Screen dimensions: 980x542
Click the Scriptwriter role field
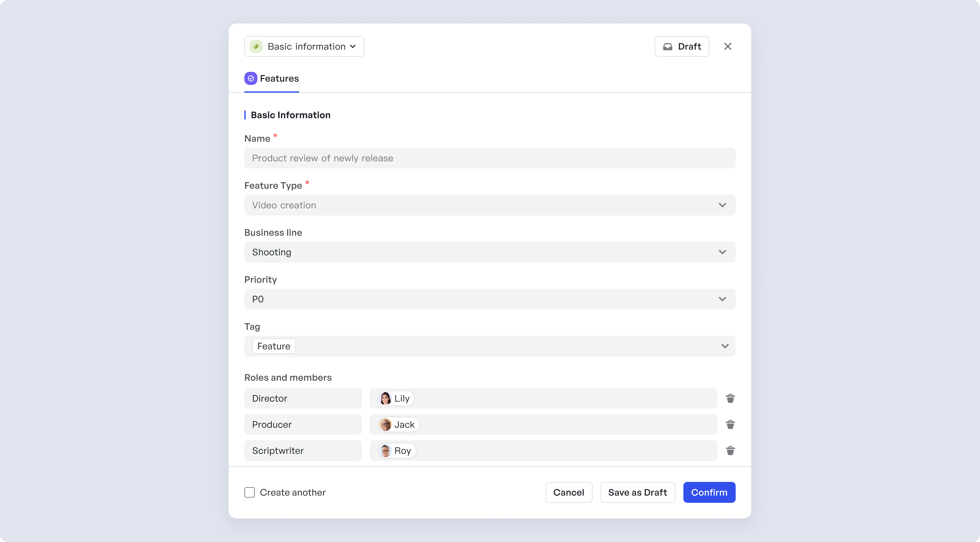coord(303,451)
